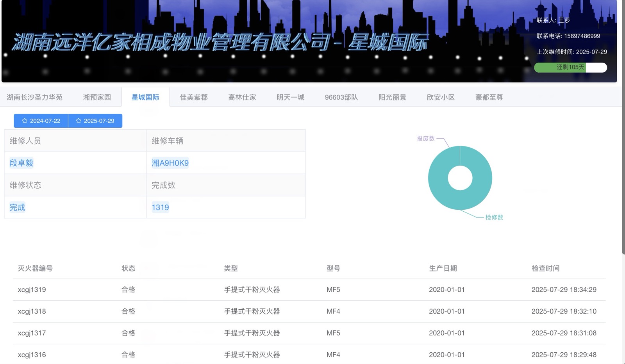Select the 2025-07-29 date button

(x=95, y=121)
